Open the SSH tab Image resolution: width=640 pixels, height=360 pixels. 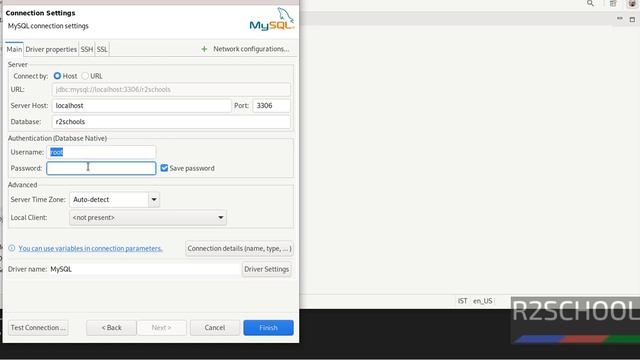(87, 49)
